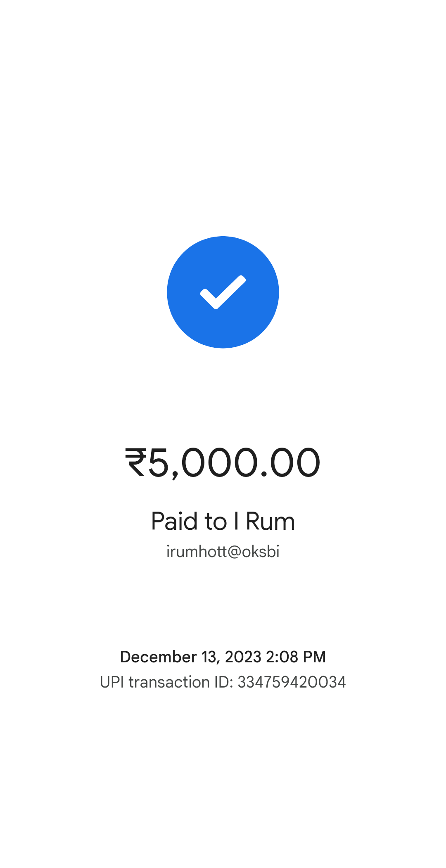Click the UPI address irumhott@oksbi

pyautogui.click(x=223, y=552)
